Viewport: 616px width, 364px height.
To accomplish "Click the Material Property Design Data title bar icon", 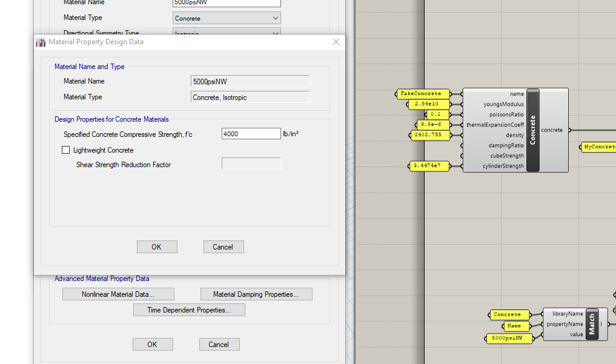I will (41, 42).
